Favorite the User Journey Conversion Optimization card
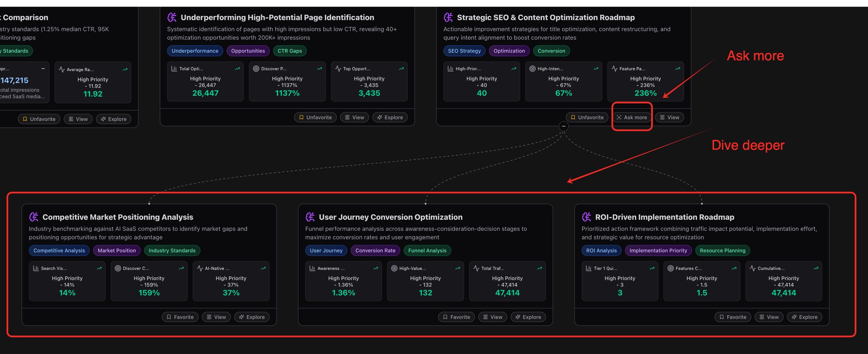The image size is (868, 354). click(457, 317)
